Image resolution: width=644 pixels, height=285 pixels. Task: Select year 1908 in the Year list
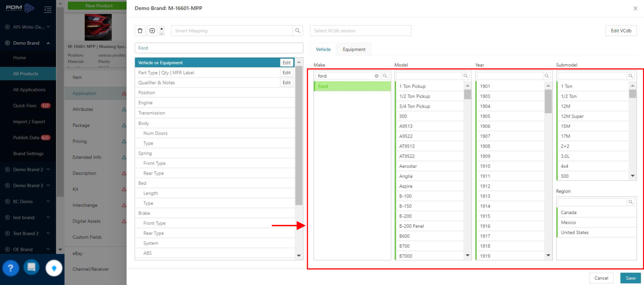tap(510, 146)
